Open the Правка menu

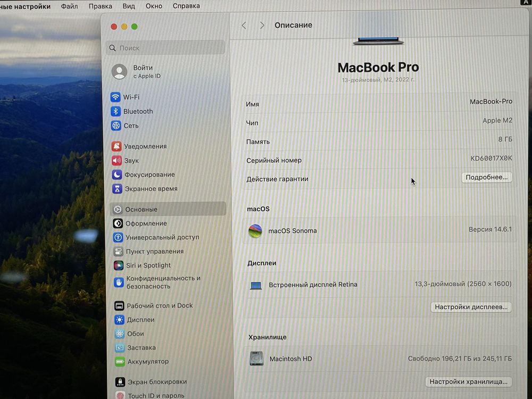tap(101, 6)
